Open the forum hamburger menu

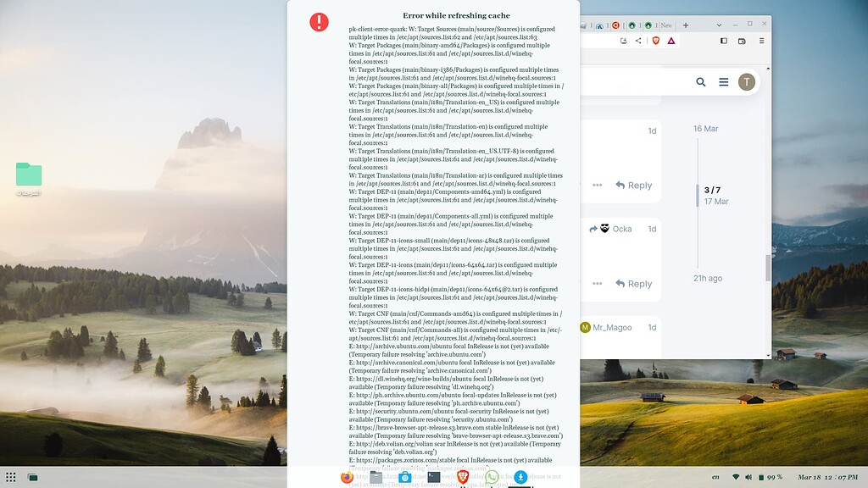(x=723, y=82)
